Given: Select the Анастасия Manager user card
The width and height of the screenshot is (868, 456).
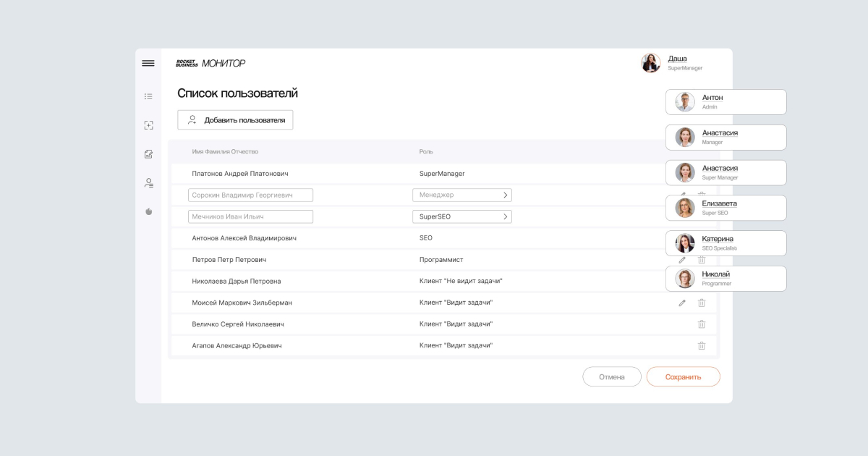Looking at the screenshot, I should [x=726, y=138].
